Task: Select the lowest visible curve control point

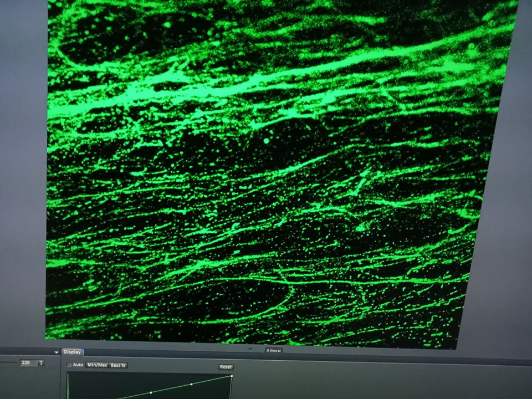Action: (151, 392)
